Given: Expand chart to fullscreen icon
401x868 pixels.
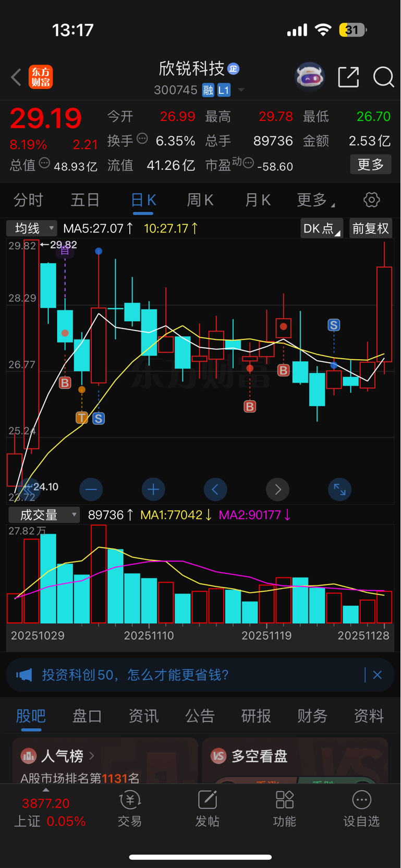Looking at the screenshot, I should point(340,490).
